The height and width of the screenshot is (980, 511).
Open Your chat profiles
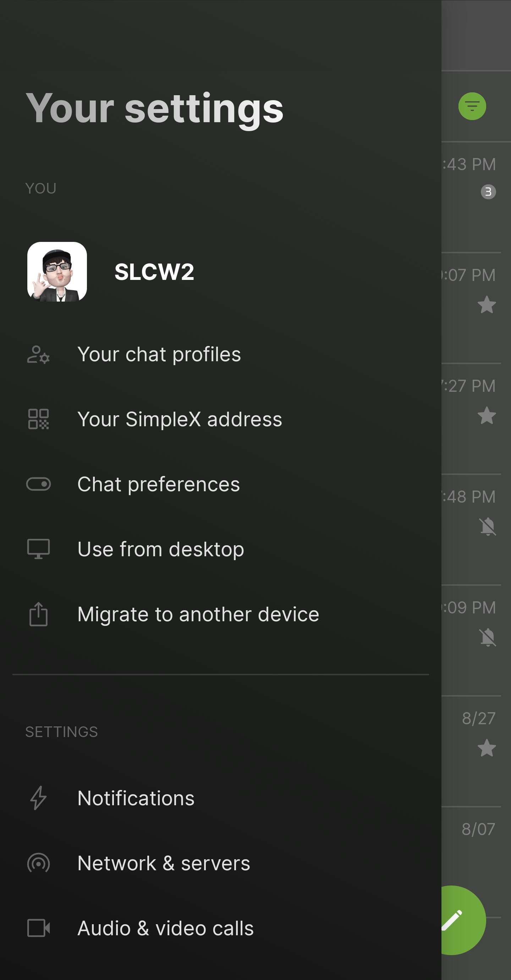click(159, 354)
